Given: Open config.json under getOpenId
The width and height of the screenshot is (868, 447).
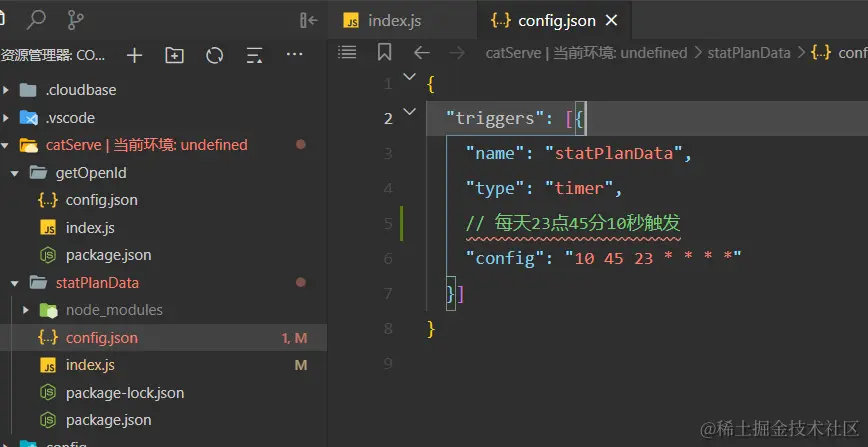Looking at the screenshot, I should [101, 200].
